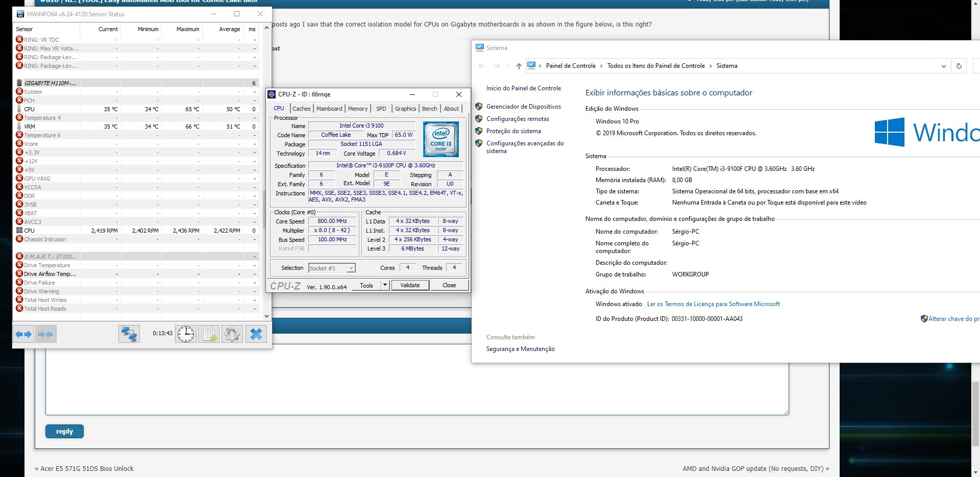Viewport: 980px width, 477px height.
Task: Click HWiNFO clock reset timer icon
Action: [x=186, y=334]
